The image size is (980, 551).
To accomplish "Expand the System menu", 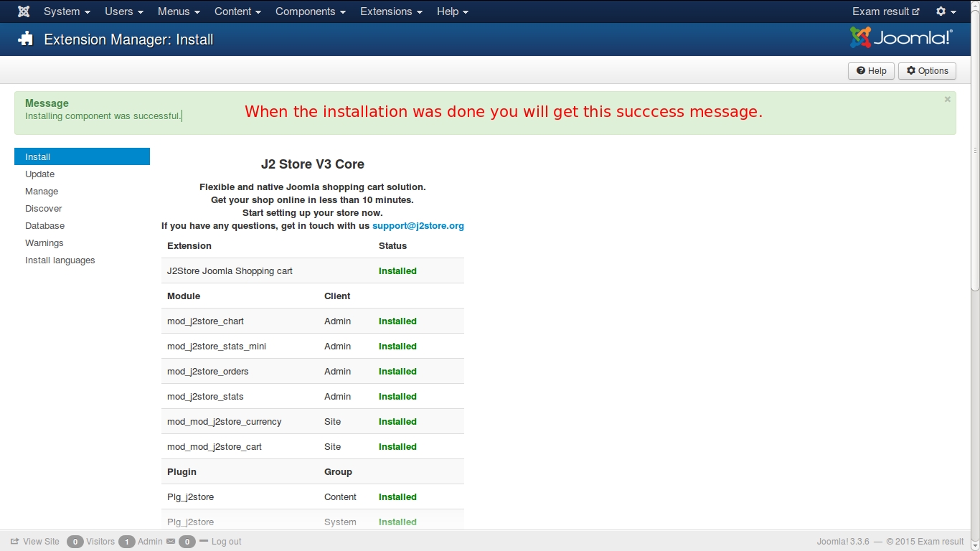I will coord(67,11).
